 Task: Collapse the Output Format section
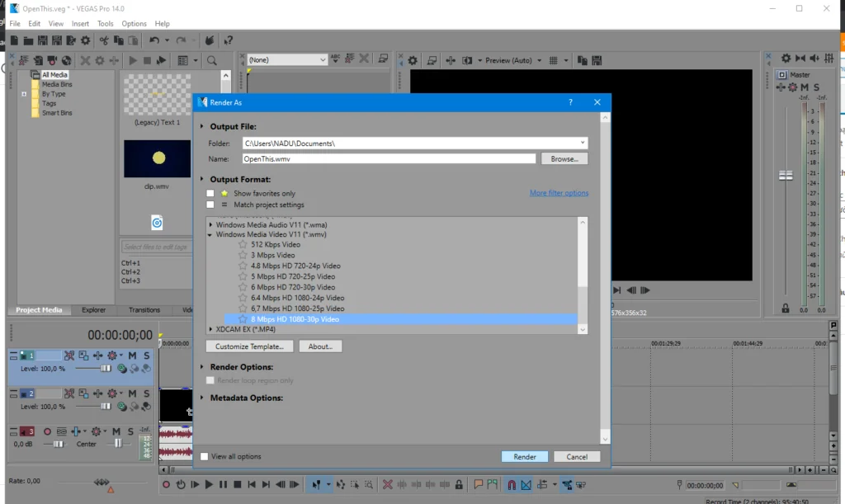pyautogui.click(x=202, y=179)
